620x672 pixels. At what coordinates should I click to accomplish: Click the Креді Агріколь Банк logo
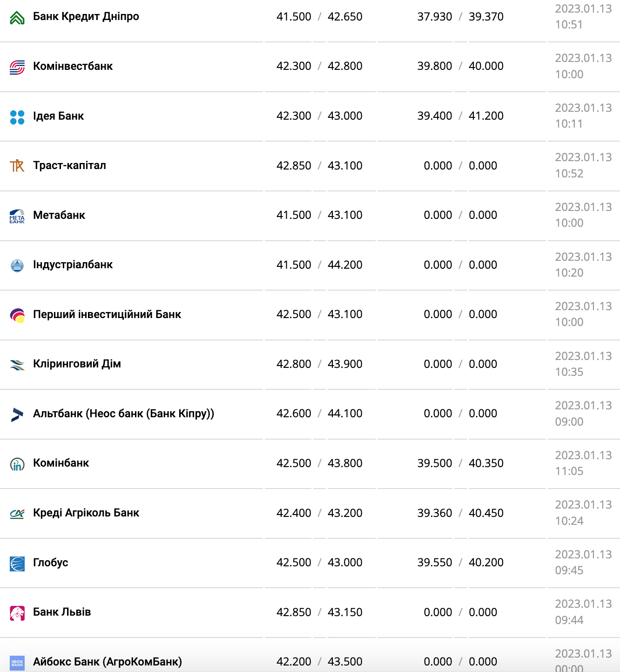(17, 514)
